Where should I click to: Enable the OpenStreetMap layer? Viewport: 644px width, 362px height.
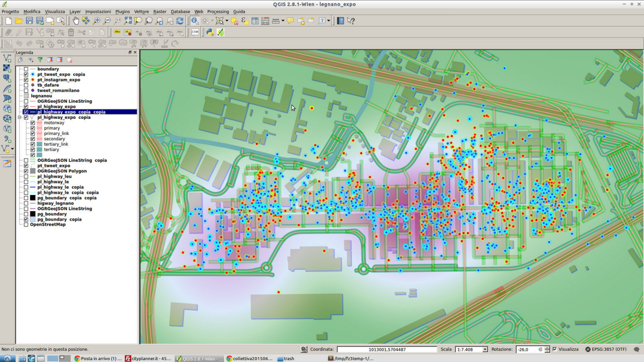coord(26,225)
